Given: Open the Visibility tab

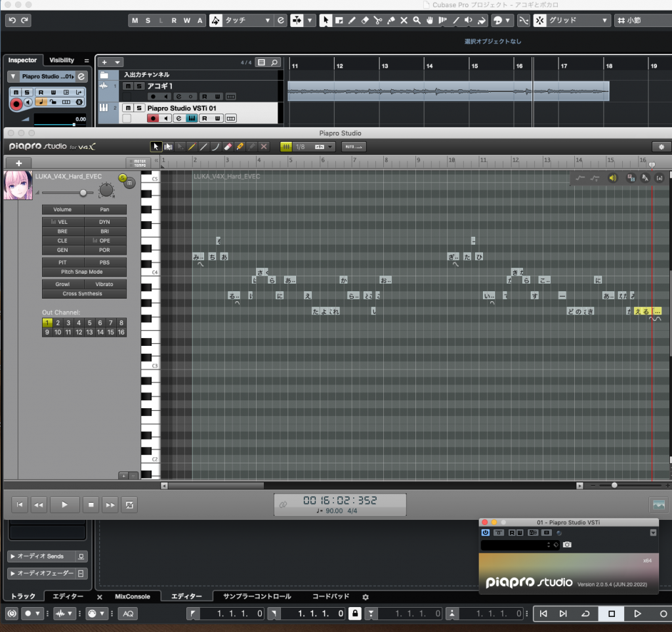Looking at the screenshot, I should [x=62, y=60].
